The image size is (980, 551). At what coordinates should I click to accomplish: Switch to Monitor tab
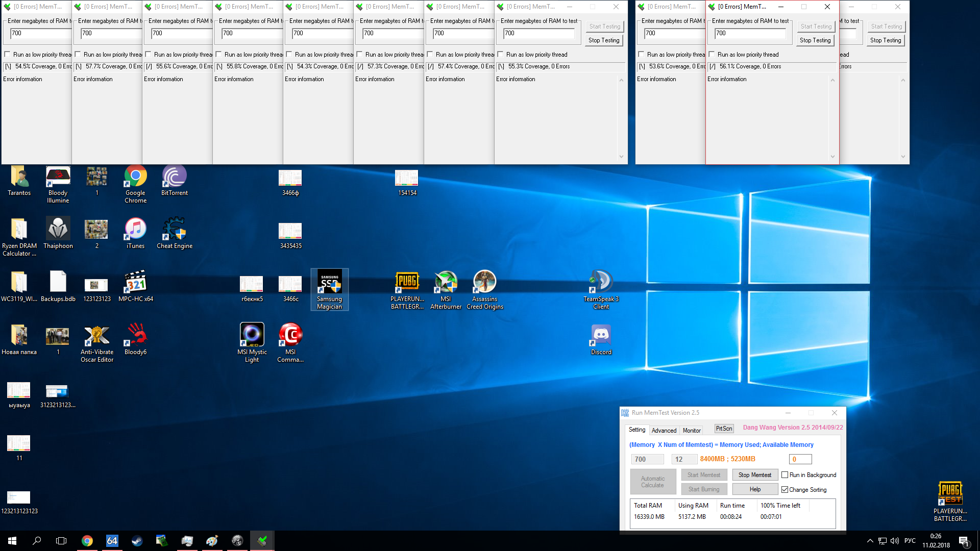pyautogui.click(x=692, y=431)
